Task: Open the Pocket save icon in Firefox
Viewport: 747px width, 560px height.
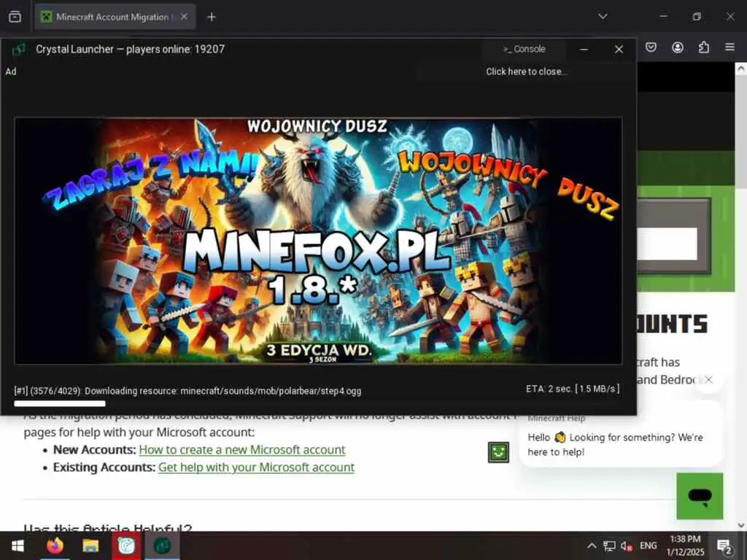Action: click(x=651, y=47)
